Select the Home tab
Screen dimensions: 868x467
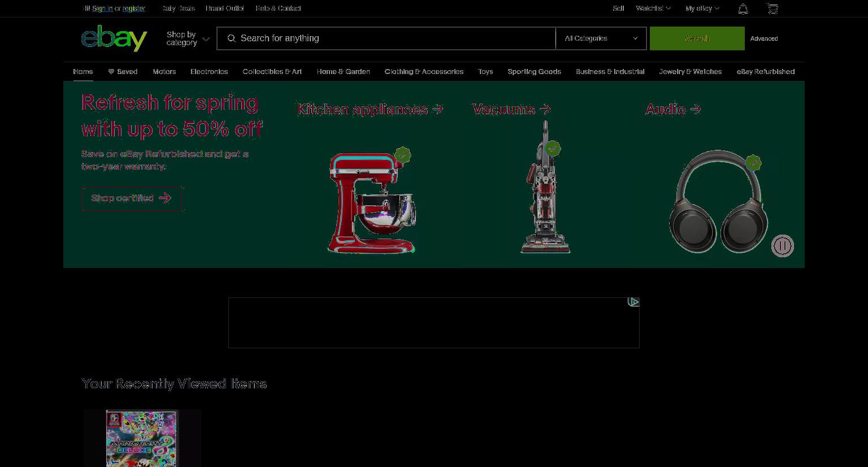[83, 72]
